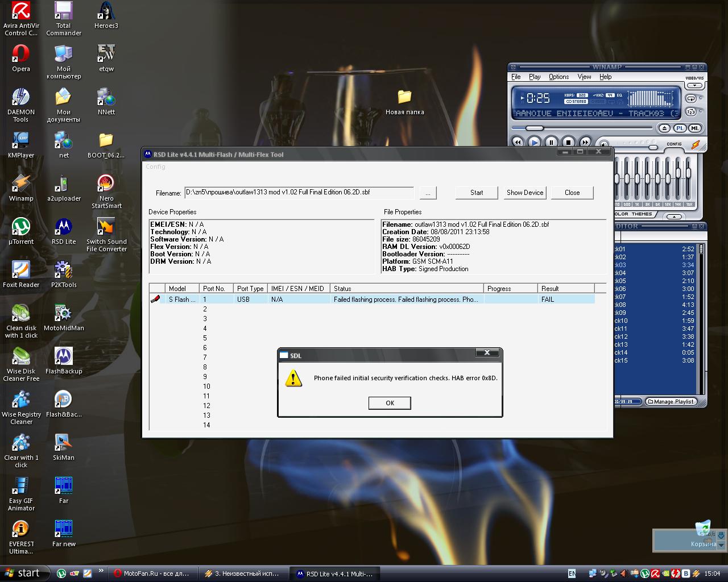Toggle the Winamp ML media library button
728x582 pixels.
[x=694, y=128]
